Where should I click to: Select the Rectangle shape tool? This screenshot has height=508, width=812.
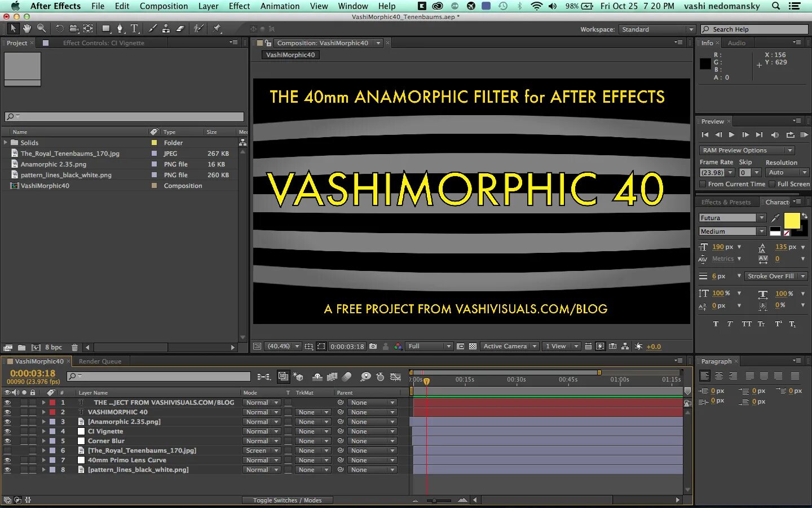coord(106,28)
